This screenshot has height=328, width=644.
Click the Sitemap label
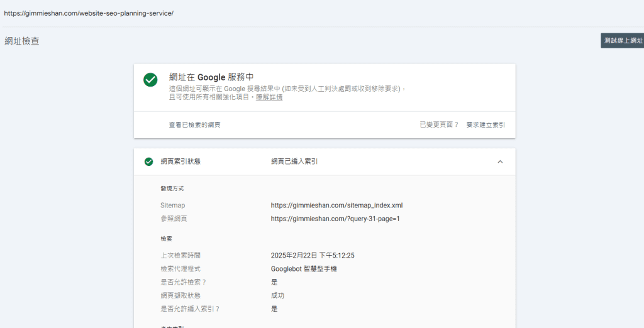tap(173, 205)
